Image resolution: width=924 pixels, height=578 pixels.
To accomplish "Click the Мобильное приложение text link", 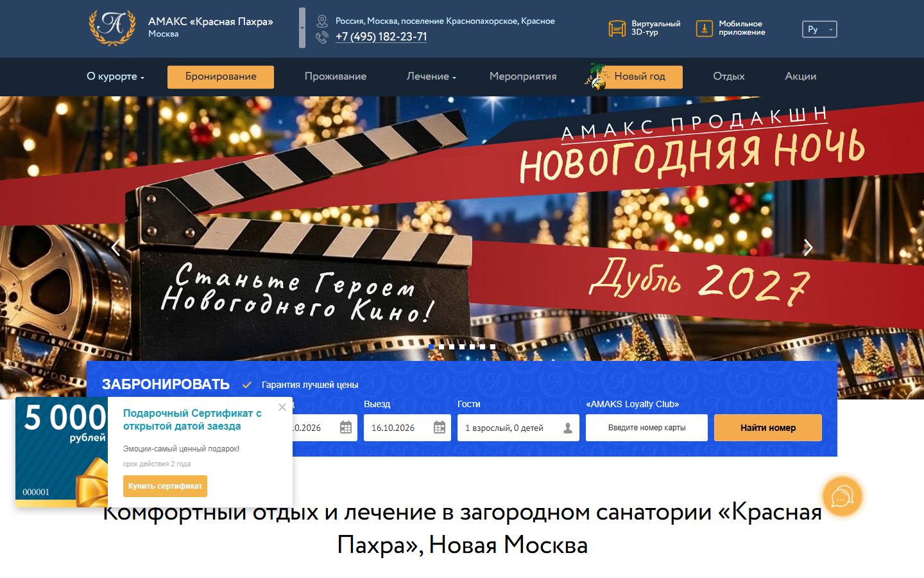I will pyautogui.click(x=742, y=28).
